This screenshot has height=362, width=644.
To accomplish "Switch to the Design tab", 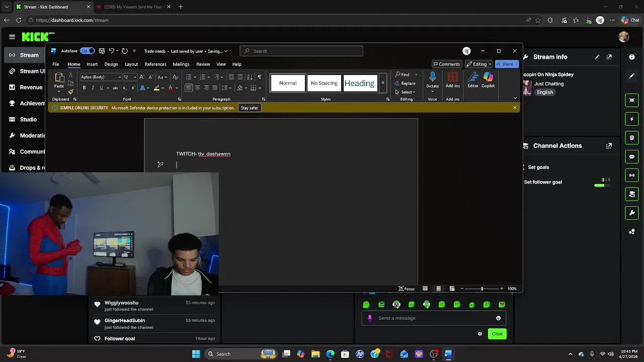I will pyautogui.click(x=111, y=64).
